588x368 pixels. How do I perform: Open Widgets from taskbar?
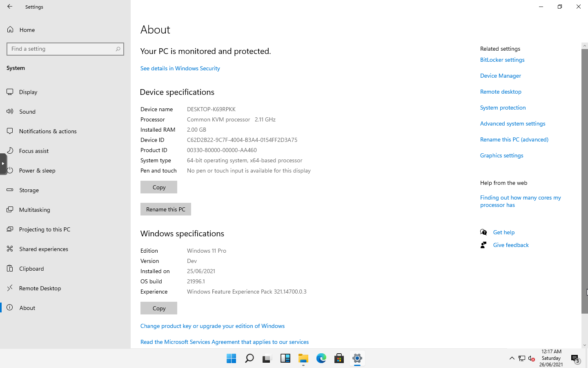pyautogui.click(x=285, y=359)
